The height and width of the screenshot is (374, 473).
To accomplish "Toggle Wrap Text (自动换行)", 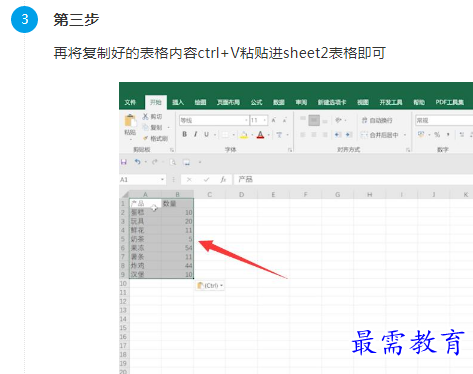I will click(x=377, y=120).
